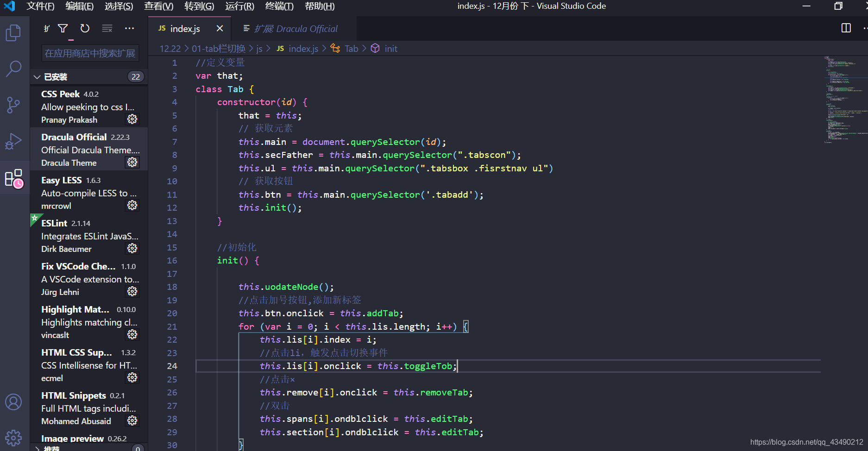Open the 转到(G) menu

[x=199, y=6]
